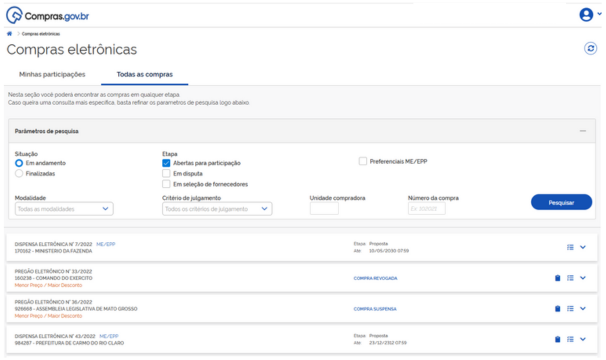
Task: Collapse the Parâmetros de pesquisa panel
Action: [x=583, y=131]
